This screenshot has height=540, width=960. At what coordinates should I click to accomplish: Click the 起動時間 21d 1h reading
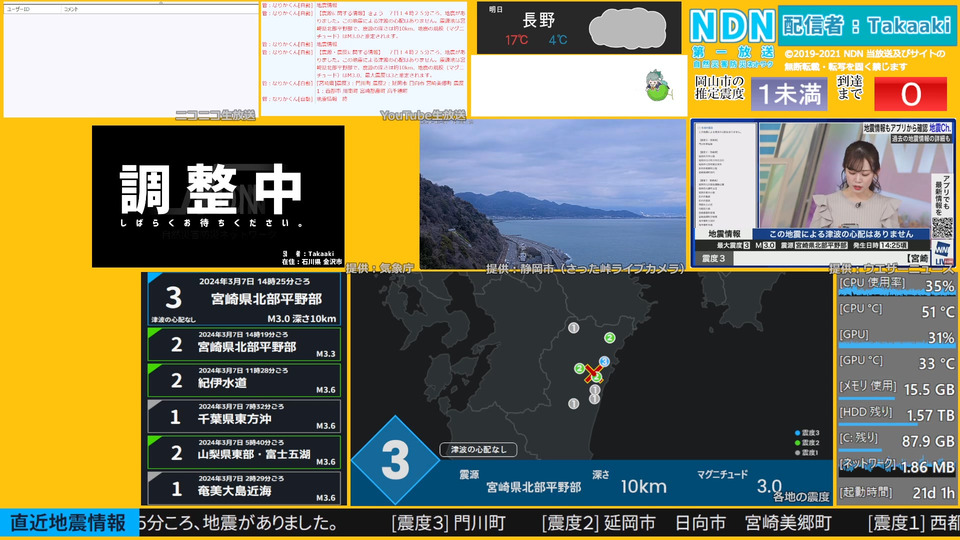896,492
